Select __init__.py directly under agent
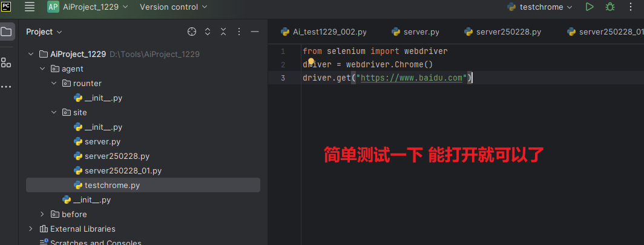Screen dimensions: 644x245 click(143, 200)
